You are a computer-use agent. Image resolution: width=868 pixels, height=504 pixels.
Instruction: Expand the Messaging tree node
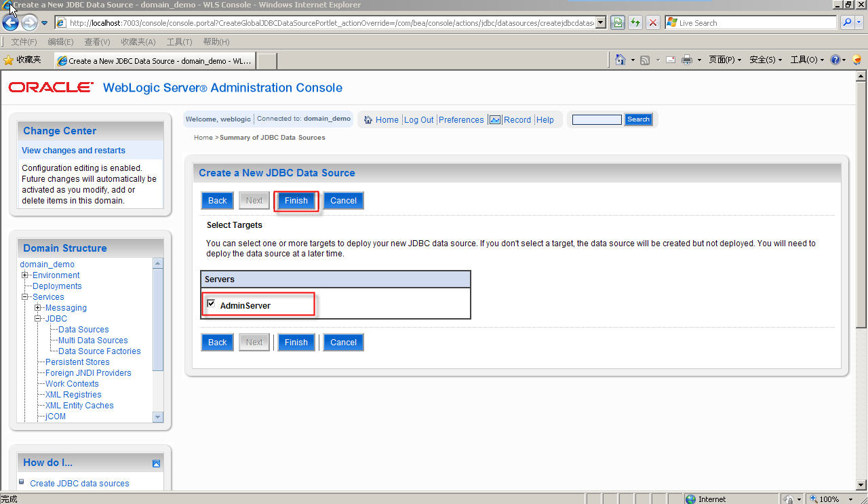[38, 308]
